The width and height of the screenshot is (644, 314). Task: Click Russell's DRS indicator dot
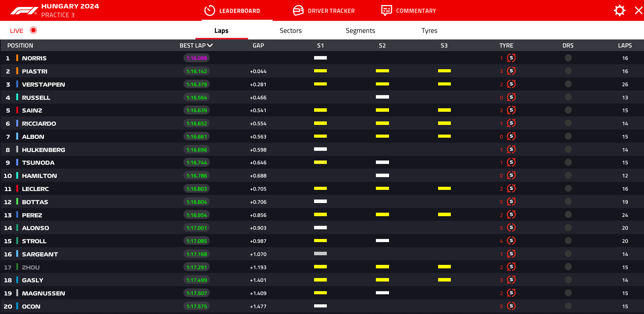pyautogui.click(x=568, y=97)
